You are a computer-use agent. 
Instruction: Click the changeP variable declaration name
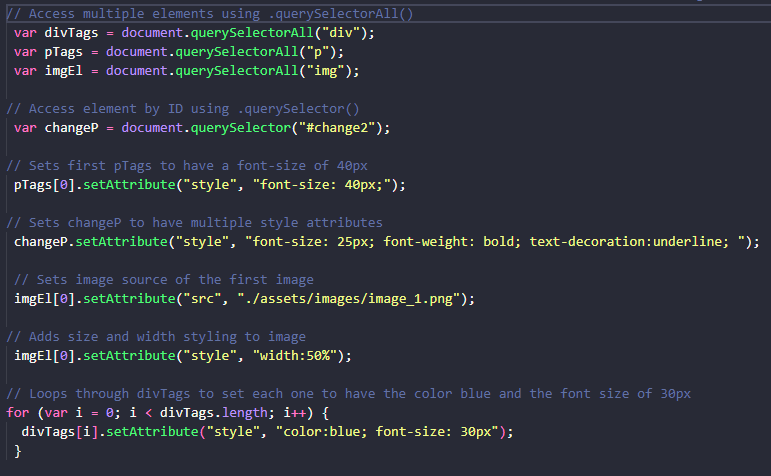71,128
